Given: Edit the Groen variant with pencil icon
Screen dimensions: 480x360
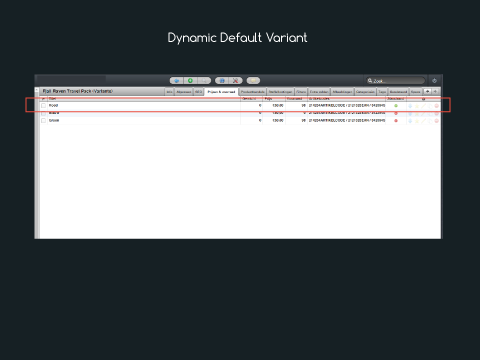Looking at the screenshot, I should (423, 121).
